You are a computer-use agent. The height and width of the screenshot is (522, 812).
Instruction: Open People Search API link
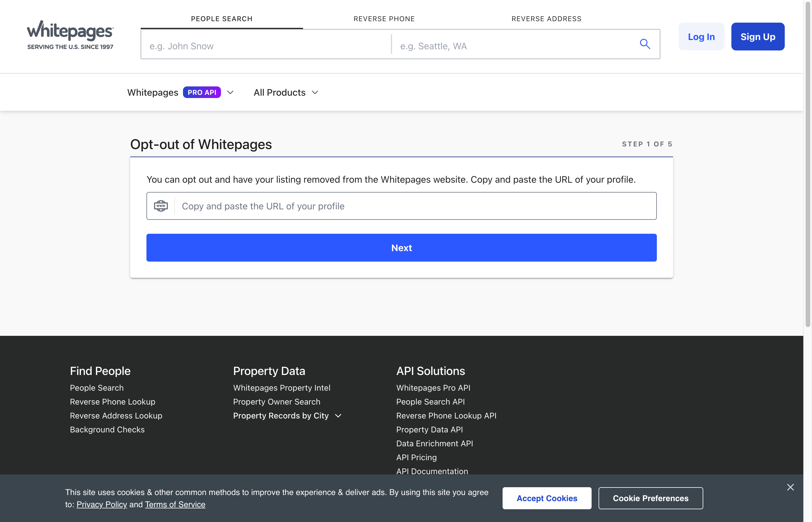[x=430, y=402]
